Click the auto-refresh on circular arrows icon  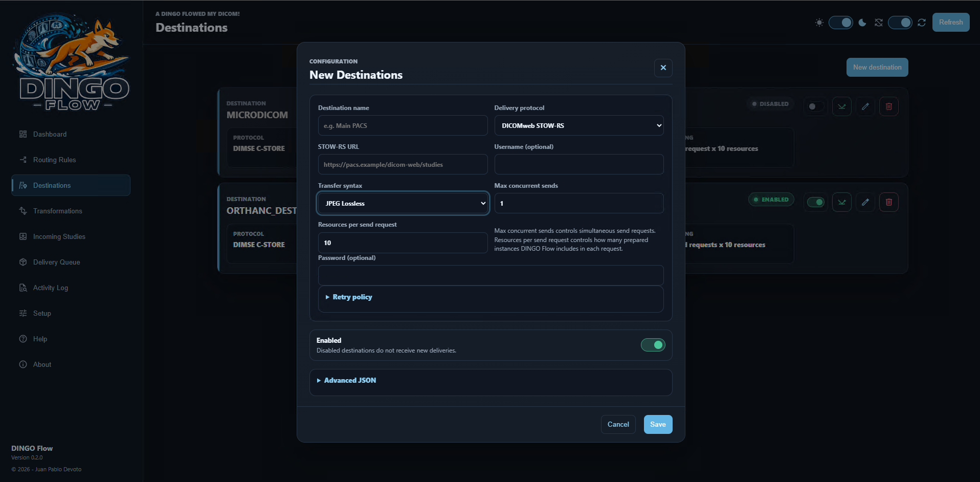(922, 23)
